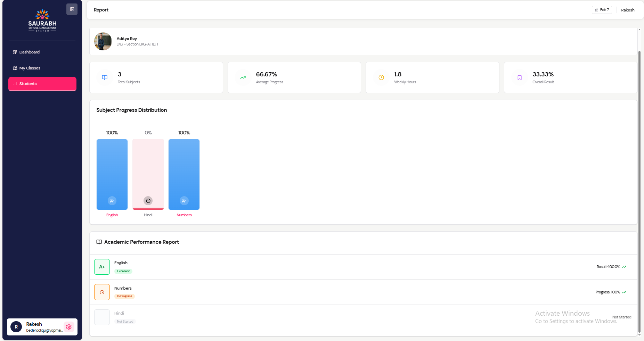Viewport: 644px width, 341px height.
Task: Open the Rakesh user menu in header
Action: pos(628,10)
